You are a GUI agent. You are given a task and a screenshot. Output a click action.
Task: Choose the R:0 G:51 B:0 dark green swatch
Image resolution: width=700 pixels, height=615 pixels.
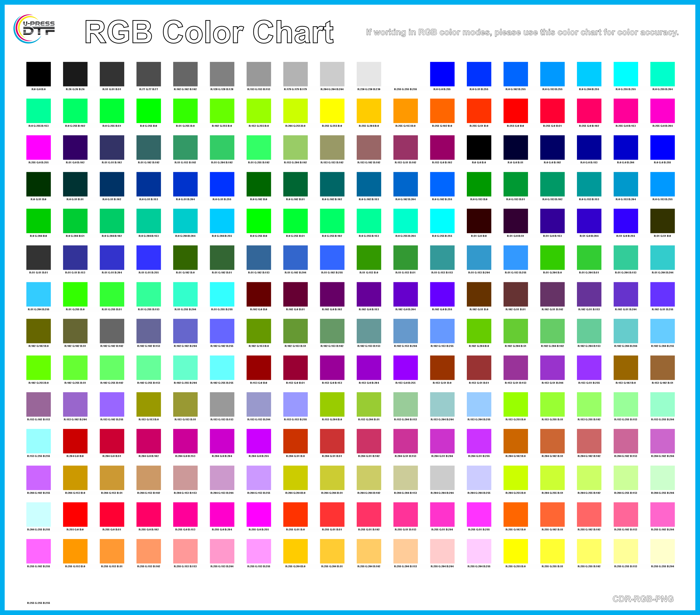(39, 184)
